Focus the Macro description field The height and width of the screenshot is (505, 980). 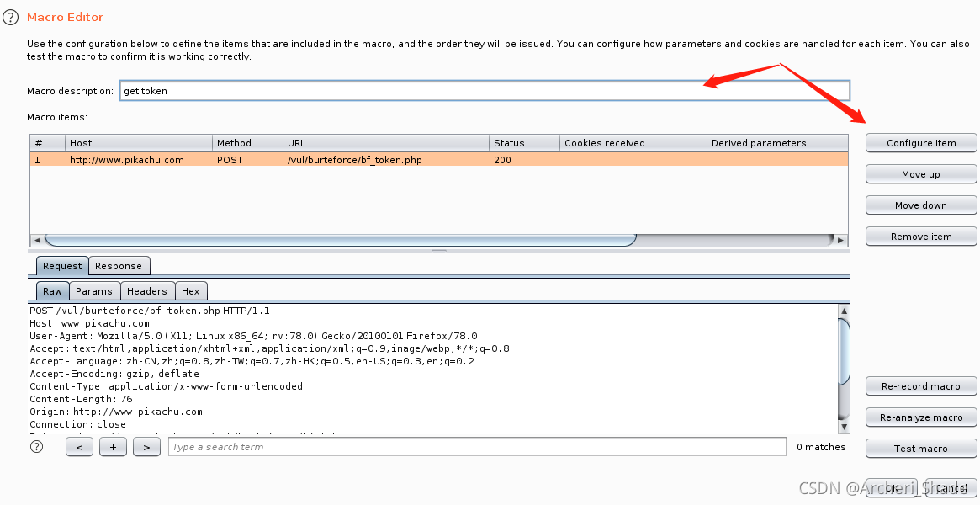[x=485, y=91]
